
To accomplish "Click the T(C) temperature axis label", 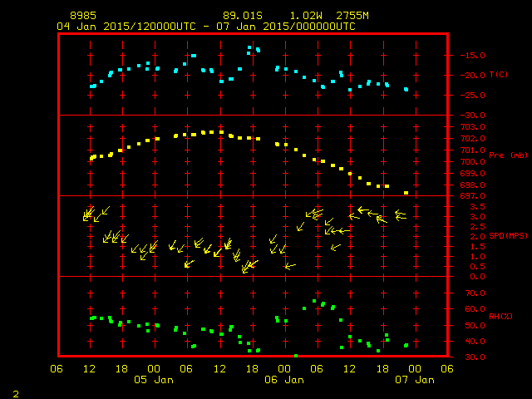I will pyautogui.click(x=499, y=74).
